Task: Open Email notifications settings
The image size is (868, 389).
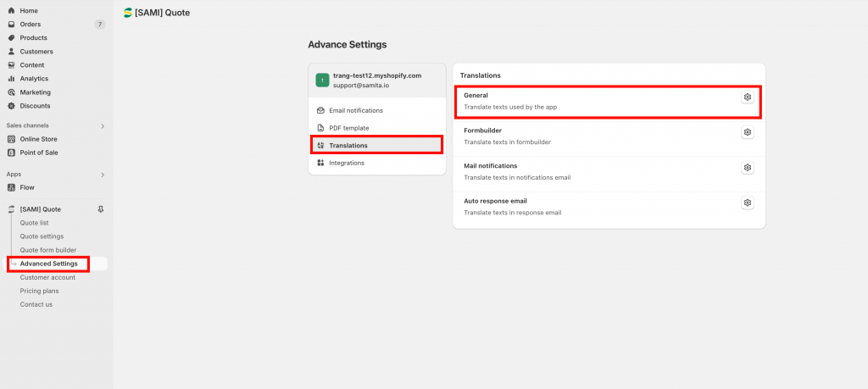Action: (x=376, y=110)
